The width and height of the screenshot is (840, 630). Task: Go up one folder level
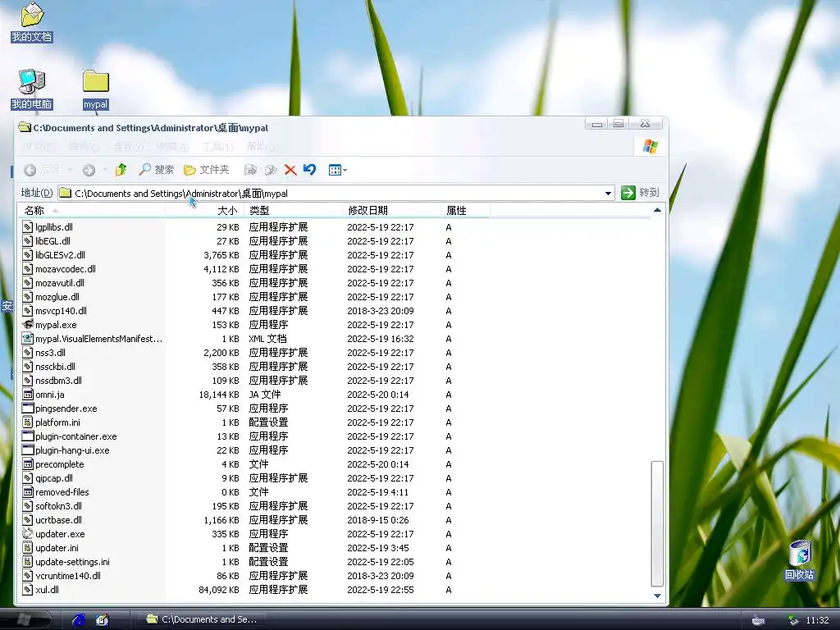pos(121,170)
